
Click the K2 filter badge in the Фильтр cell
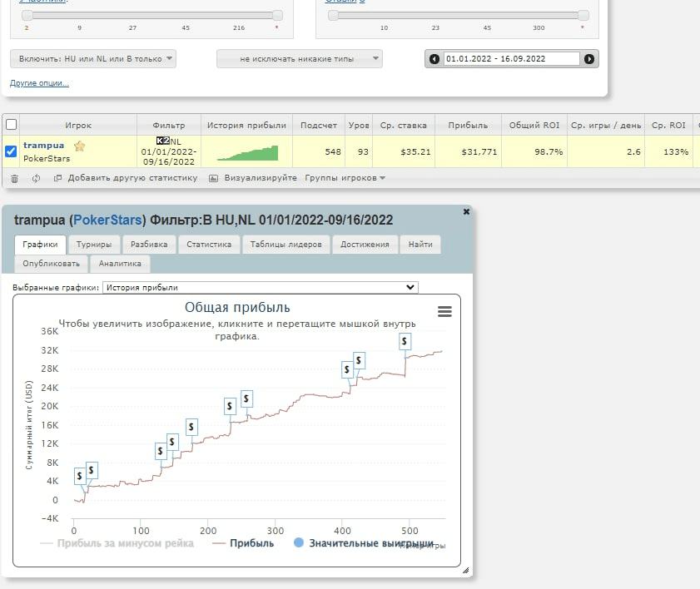(162, 141)
